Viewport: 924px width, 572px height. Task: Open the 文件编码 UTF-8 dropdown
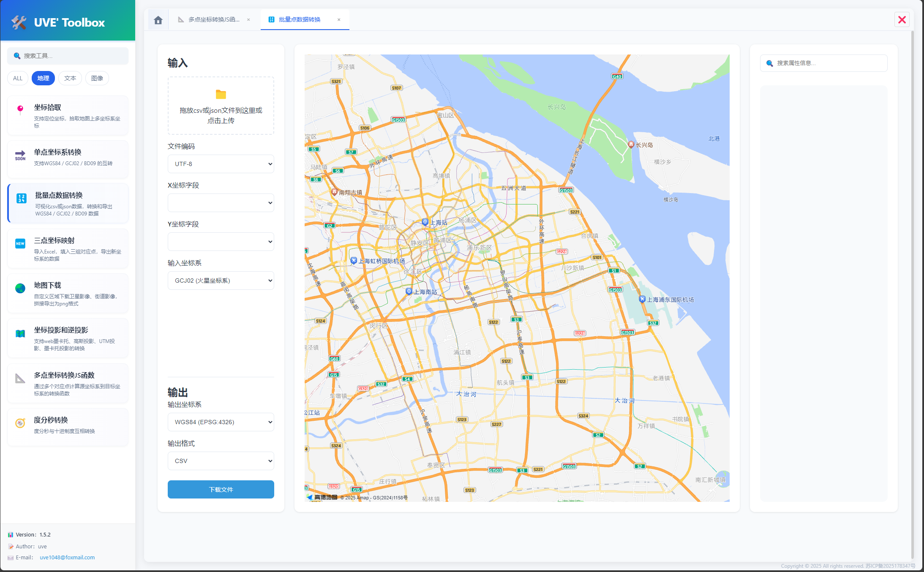tap(221, 164)
